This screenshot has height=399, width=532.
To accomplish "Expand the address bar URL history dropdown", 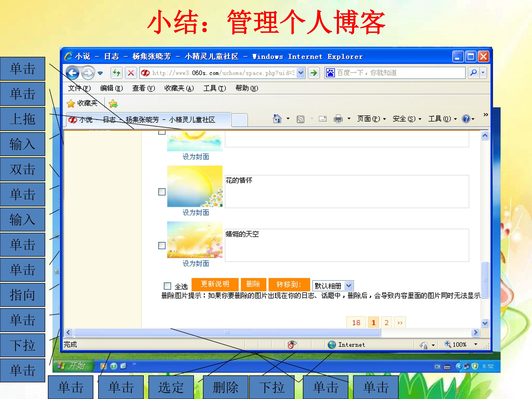I will (x=301, y=73).
